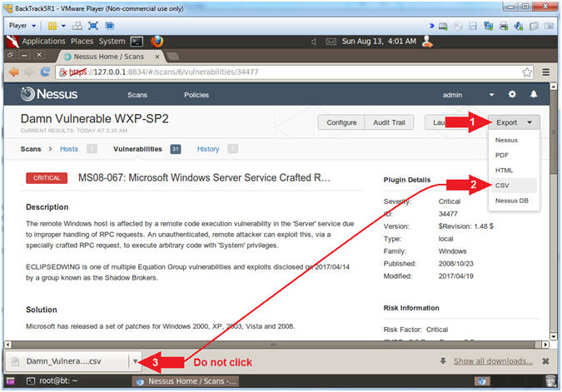
Task: Click the Nessus logo
Action: (x=49, y=94)
